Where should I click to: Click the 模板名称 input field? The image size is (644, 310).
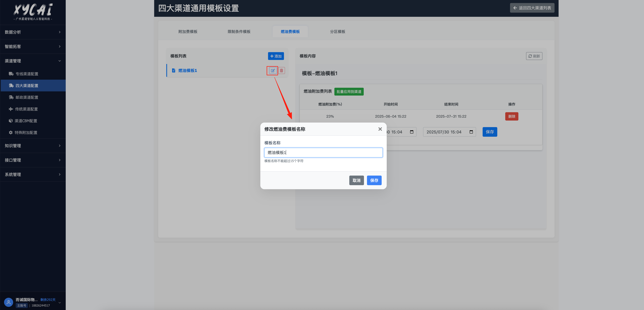coord(323,152)
